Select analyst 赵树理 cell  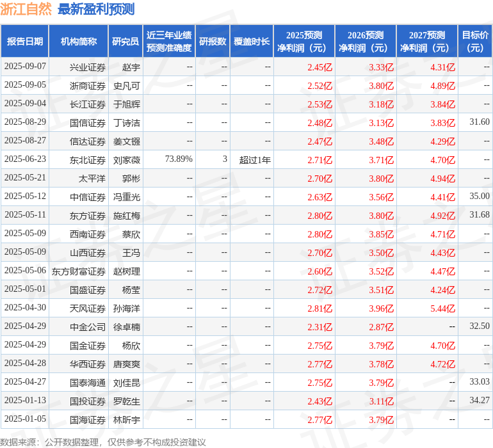coord(127,271)
